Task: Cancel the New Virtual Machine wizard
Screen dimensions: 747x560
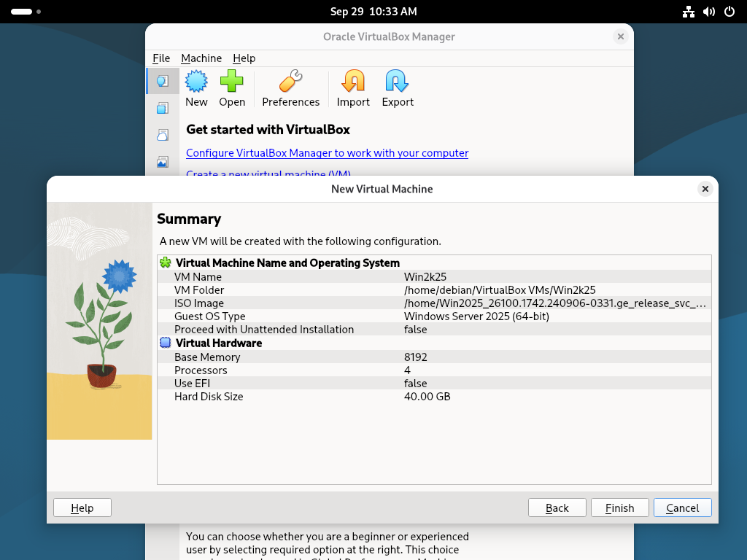Action: [682, 507]
